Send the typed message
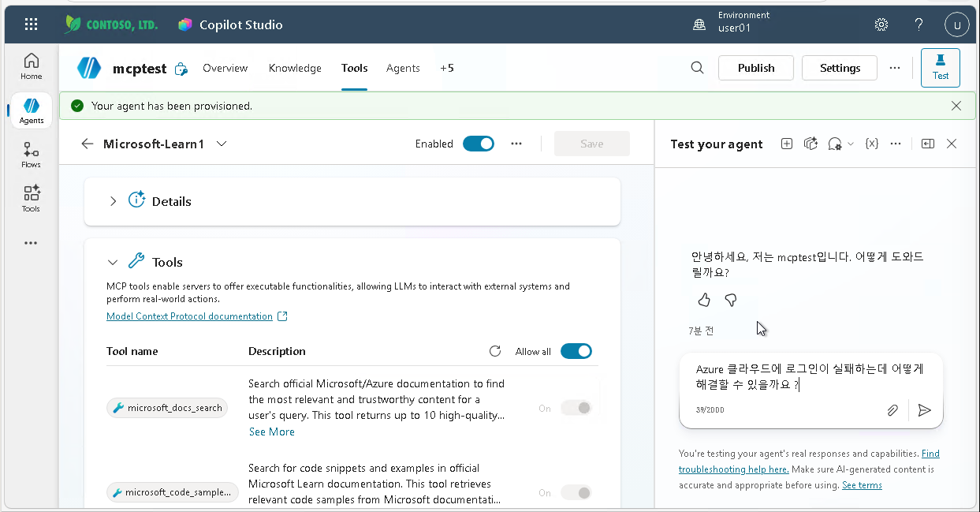This screenshot has height=512, width=980. (x=925, y=410)
